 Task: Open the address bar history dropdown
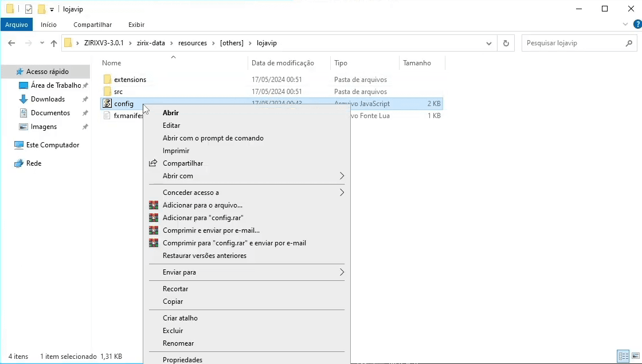pyautogui.click(x=489, y=43)
